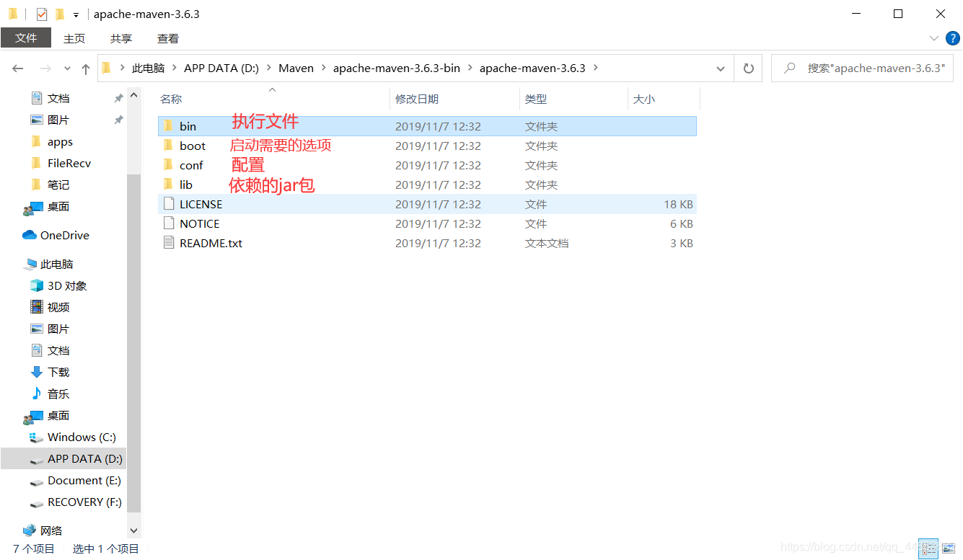
Task: Click apache-maven-3.6.3-bin in the breadcrumb
Action: coord(397,68)
